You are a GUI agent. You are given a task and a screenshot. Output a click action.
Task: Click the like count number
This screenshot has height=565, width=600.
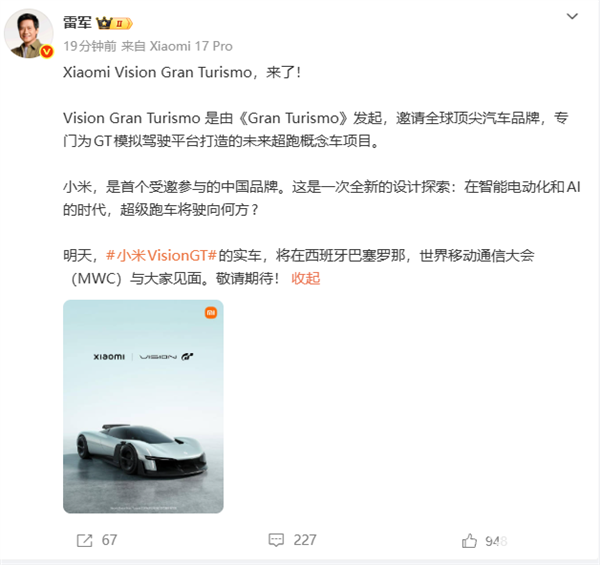click(x=496, y=541)
